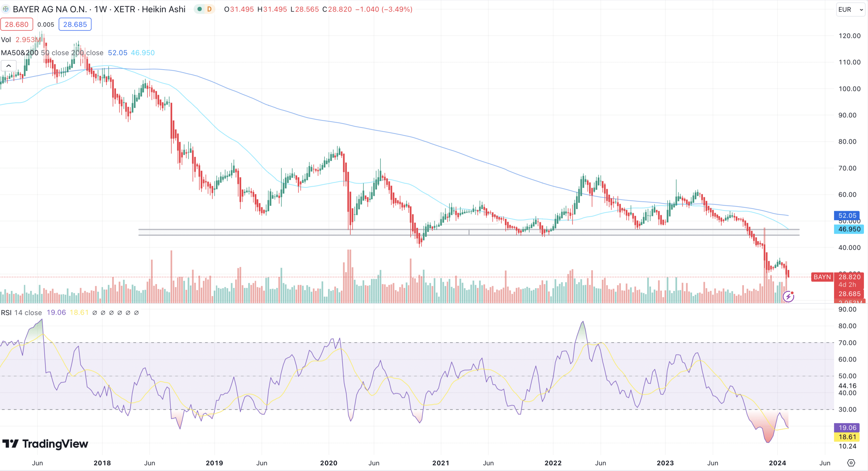
Task: Click the MA 200 value 46.950 in legend
Action: (x=143, y=53)
